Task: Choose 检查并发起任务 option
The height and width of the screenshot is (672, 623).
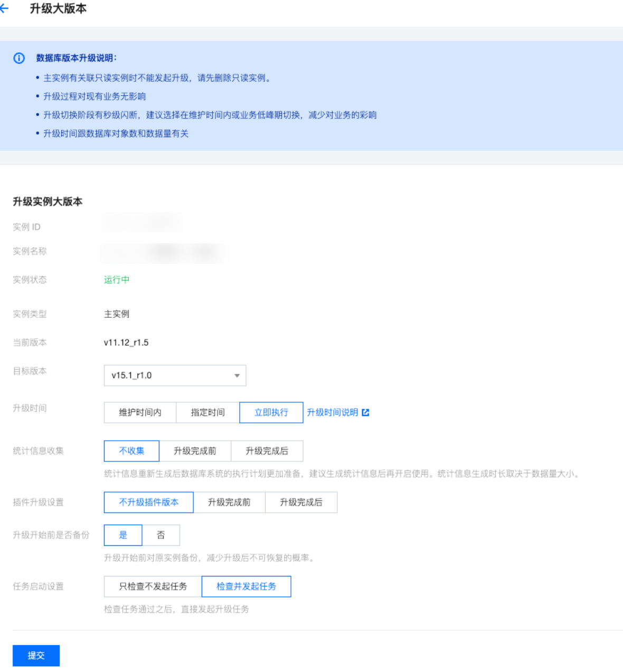Action: tap(247, 586)
